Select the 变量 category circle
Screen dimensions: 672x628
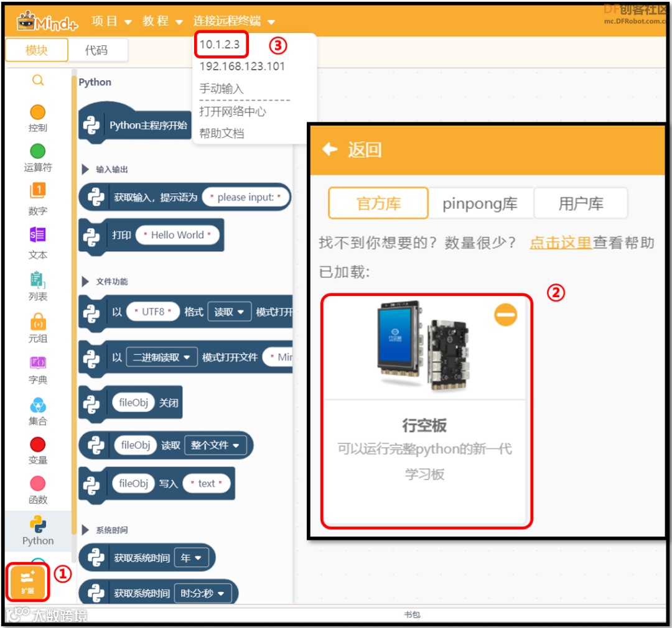click(x=38, y=444)
